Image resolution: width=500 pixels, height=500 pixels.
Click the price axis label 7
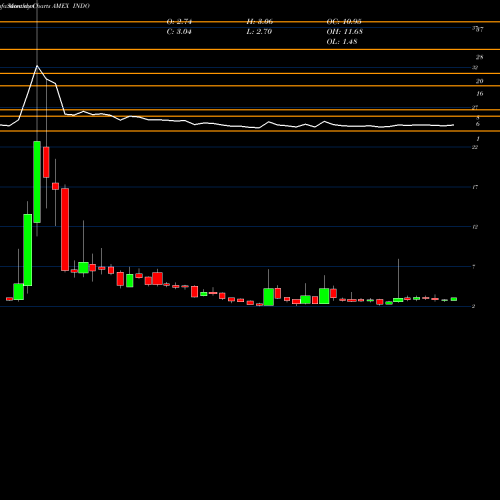point(474,266)
